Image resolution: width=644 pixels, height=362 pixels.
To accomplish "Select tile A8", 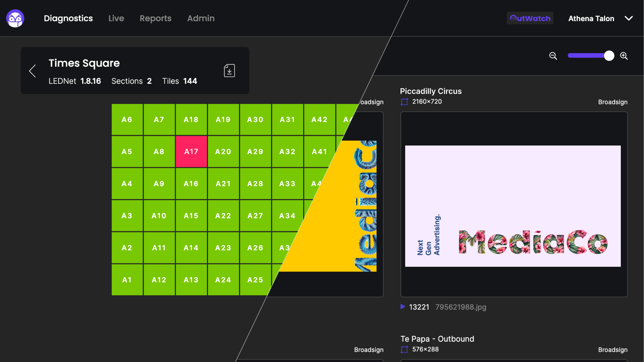I will tap(159, 152).
